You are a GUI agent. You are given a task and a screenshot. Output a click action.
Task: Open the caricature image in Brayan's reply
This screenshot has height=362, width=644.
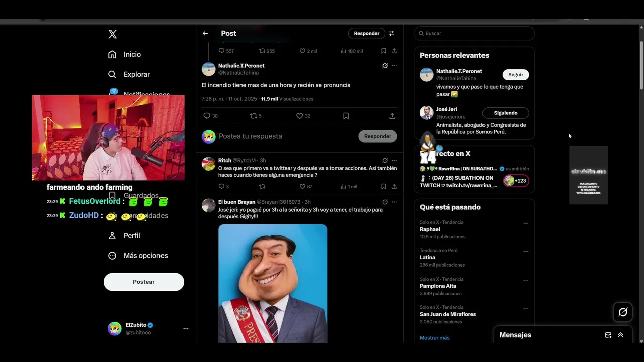pos(273,284)
